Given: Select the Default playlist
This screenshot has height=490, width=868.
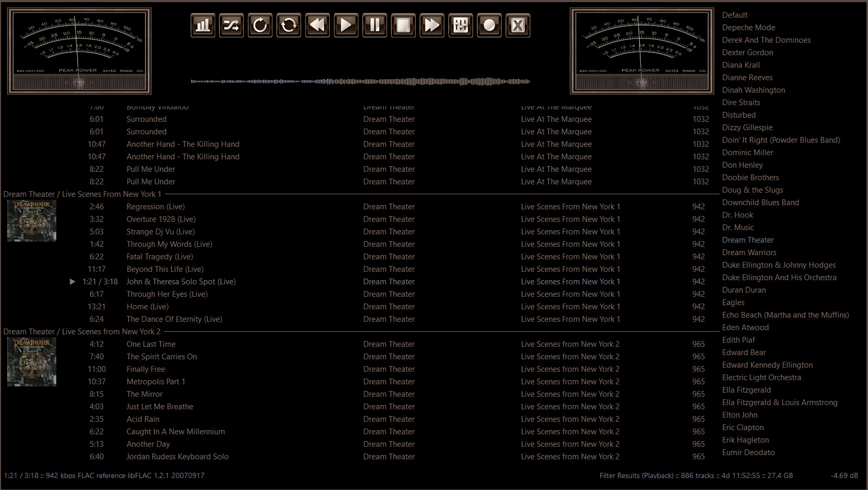Looking at the screenshot, I should coord(735,15).
